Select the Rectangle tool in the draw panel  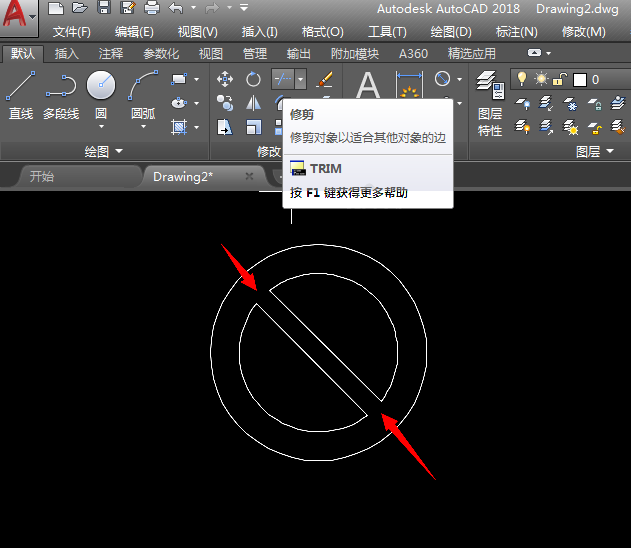coord(179,79)
